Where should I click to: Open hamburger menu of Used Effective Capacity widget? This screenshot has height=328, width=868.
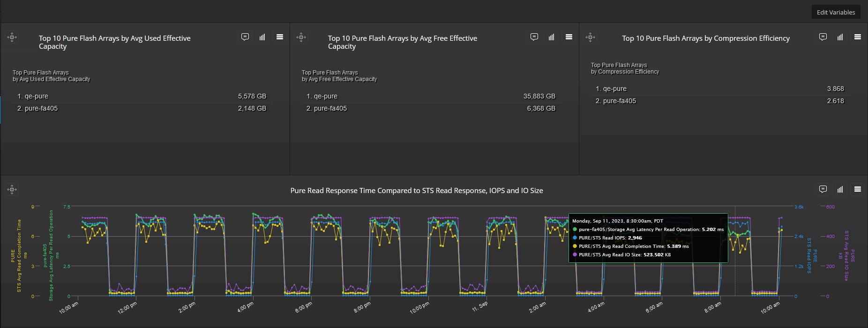(x=280, y=37)
